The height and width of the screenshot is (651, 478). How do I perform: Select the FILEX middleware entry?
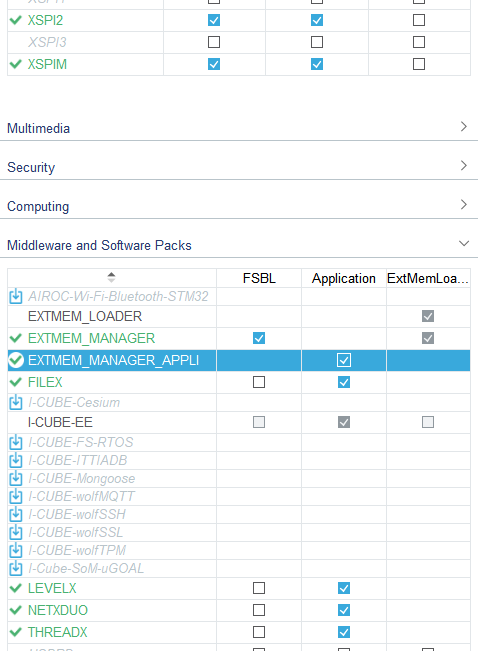45,382
